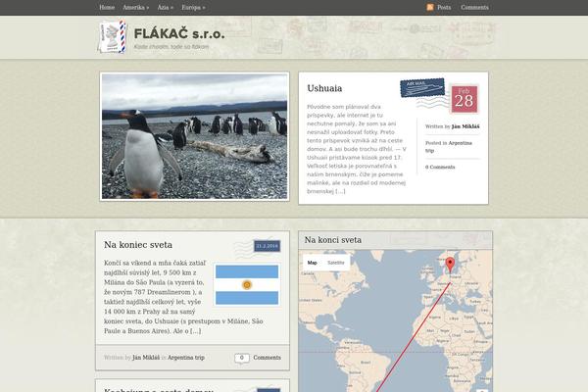Image resolution: width=588 pixels, height=392 pixels.
Task: Click the orange RSS feed icon
Action: tap(430, 7)
